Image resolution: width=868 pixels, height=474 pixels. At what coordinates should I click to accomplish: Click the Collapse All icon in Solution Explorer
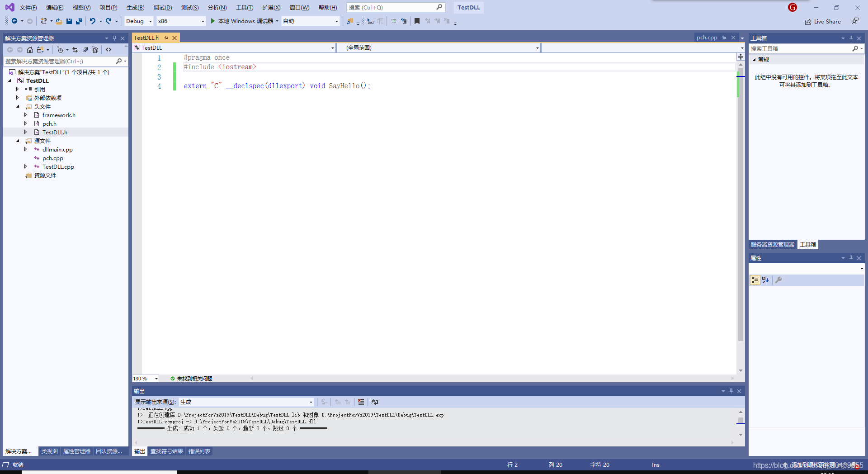point(85,50)
